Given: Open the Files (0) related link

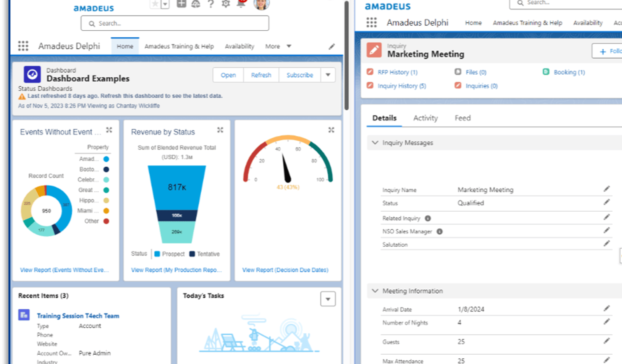Looking at the screenshot, I should pos(476,72).
